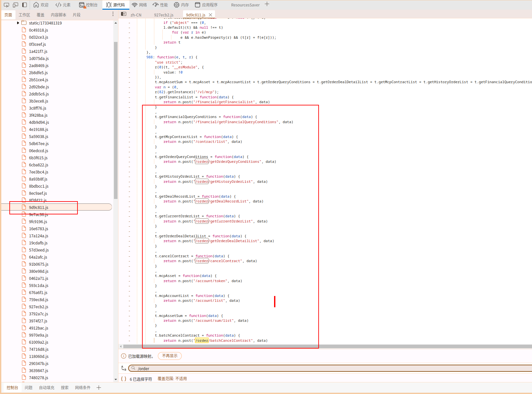
Task: Toggle match case in the search bar
Action: click(124, 368)
